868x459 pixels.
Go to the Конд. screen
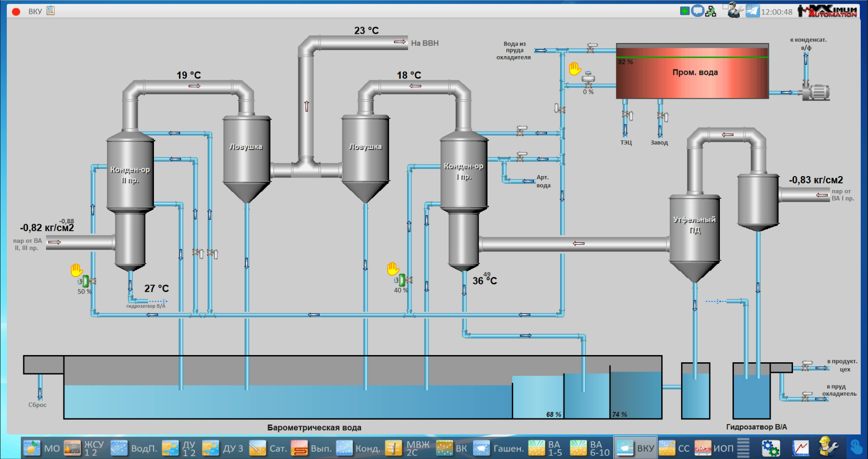coord(358,448)
